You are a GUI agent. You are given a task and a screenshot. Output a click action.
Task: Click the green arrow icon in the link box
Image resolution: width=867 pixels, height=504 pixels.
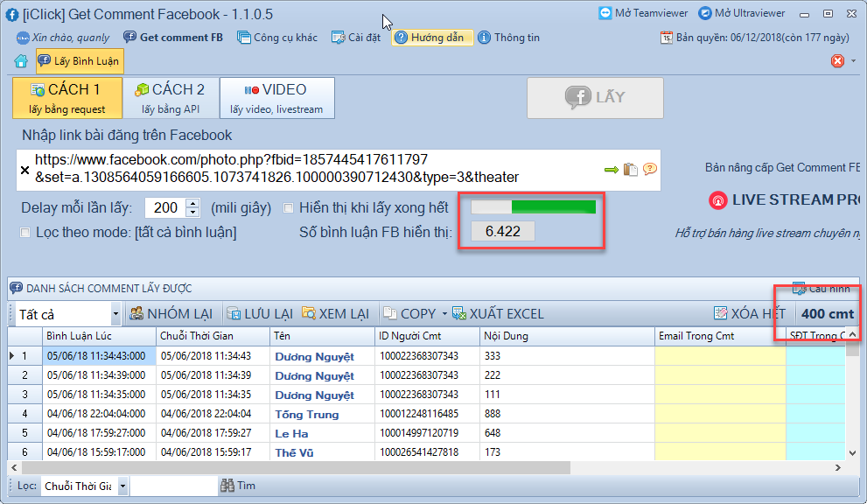click(611, 169)
